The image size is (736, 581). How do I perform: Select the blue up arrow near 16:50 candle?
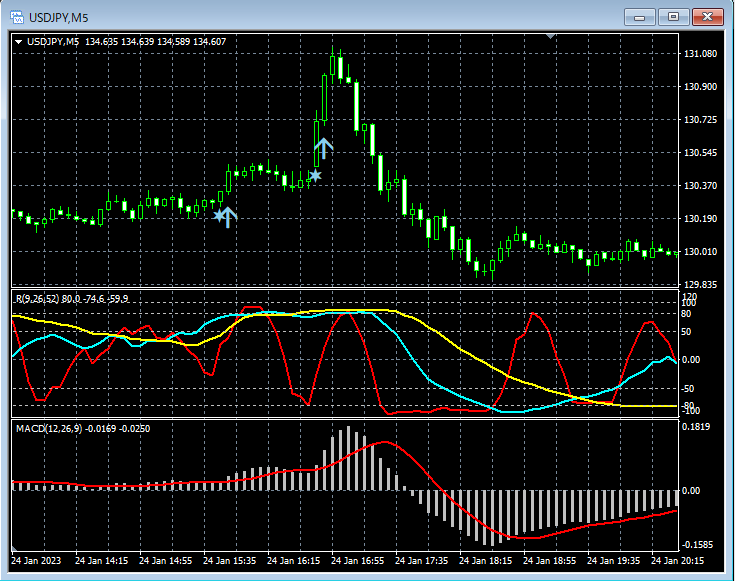pos(323,148)
